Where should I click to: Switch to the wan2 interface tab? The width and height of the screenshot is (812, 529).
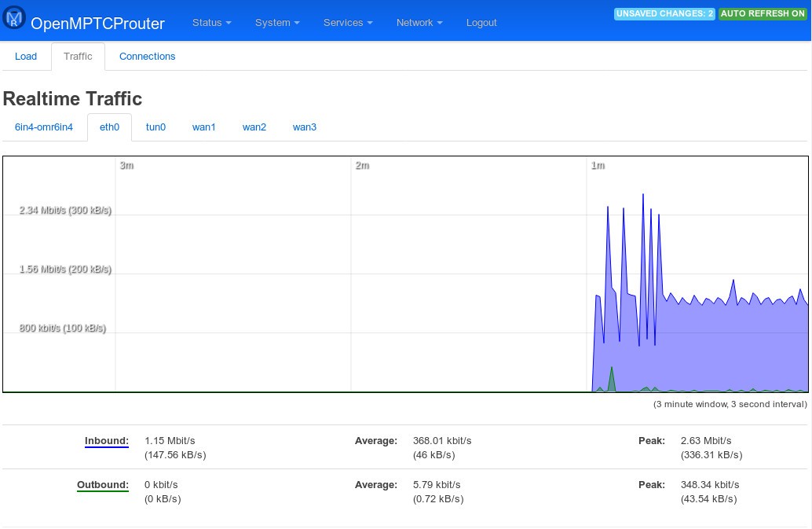[254, 127]
